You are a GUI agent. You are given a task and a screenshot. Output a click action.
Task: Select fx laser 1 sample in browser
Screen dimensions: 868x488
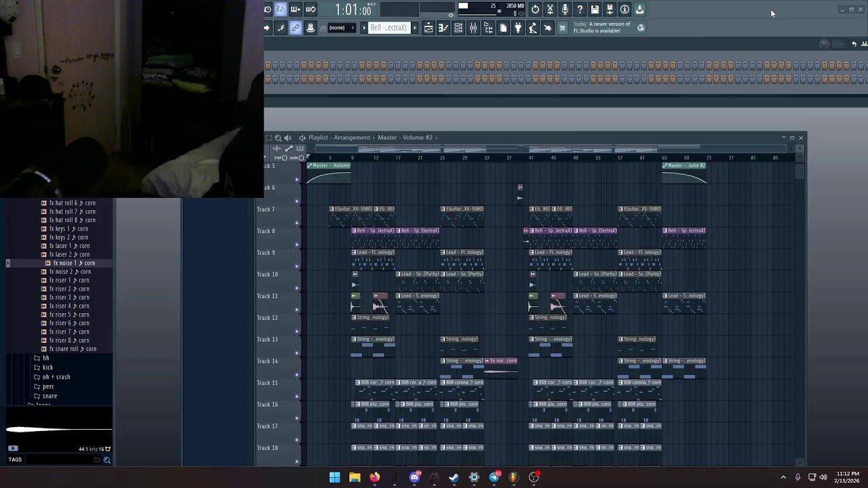tap(69, 246)
